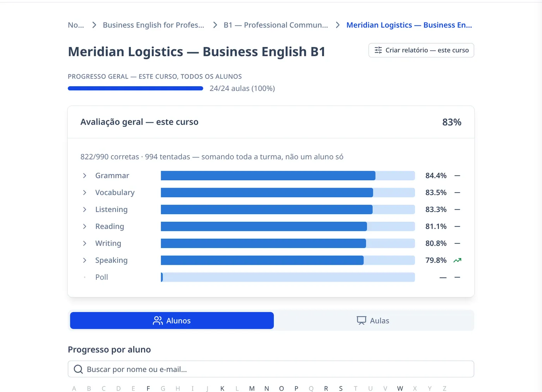Click the sliders icon in Criar relatório button

point(378,50)
